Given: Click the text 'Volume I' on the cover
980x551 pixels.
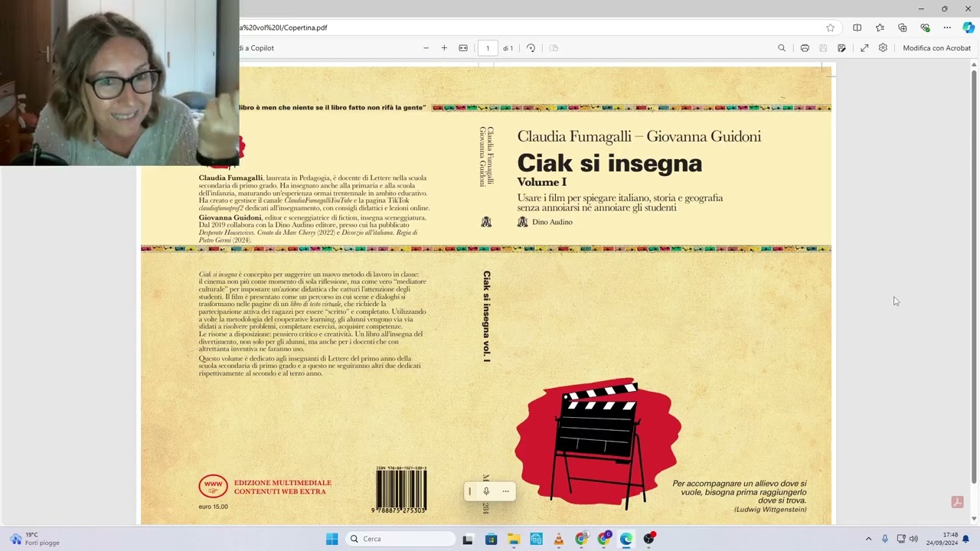Looking at the screenshot, I should point(542,182).
